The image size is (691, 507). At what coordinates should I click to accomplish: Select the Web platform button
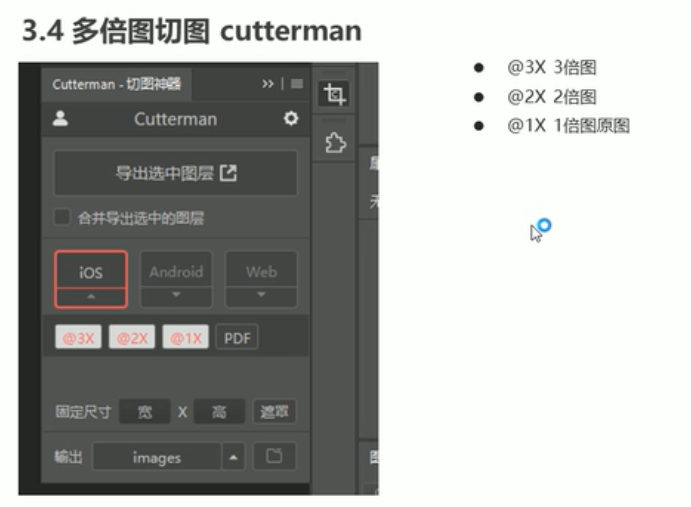[261, 270]
